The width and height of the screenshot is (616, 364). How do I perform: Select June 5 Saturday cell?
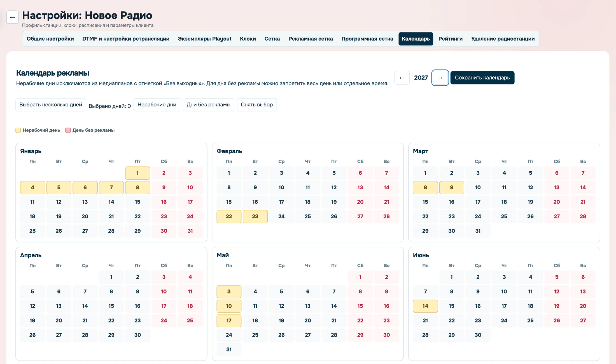(557, 277)
